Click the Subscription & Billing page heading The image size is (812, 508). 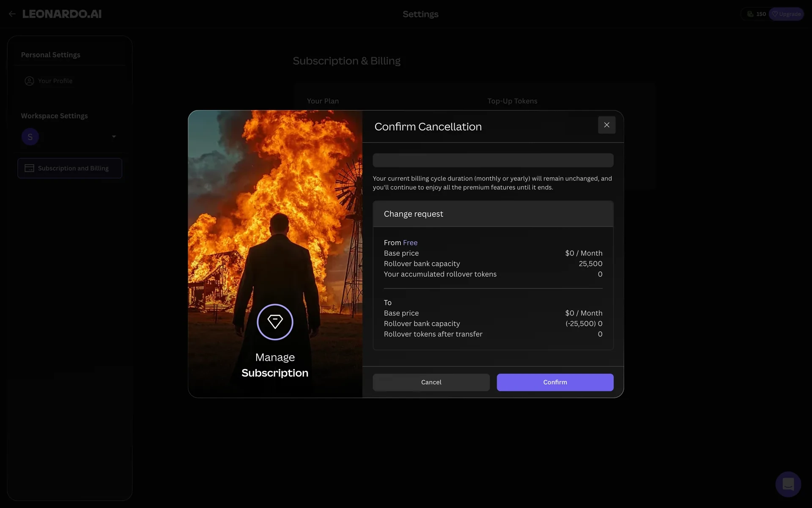(347, 61)
